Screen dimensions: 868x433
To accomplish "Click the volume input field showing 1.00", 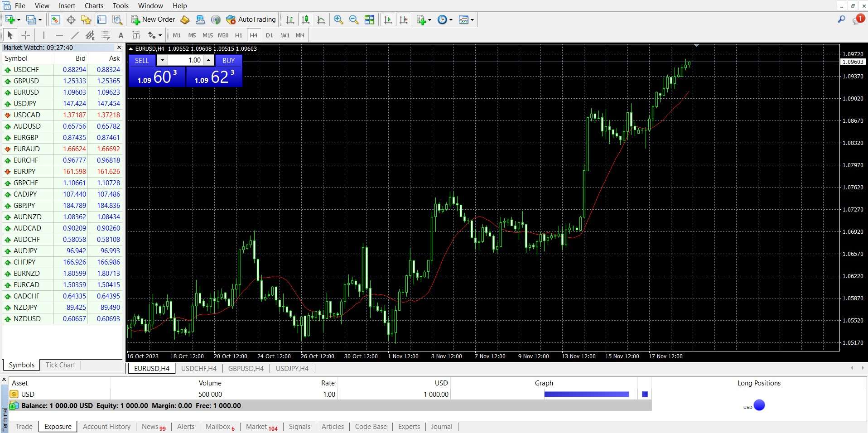I will coord(185,60).
